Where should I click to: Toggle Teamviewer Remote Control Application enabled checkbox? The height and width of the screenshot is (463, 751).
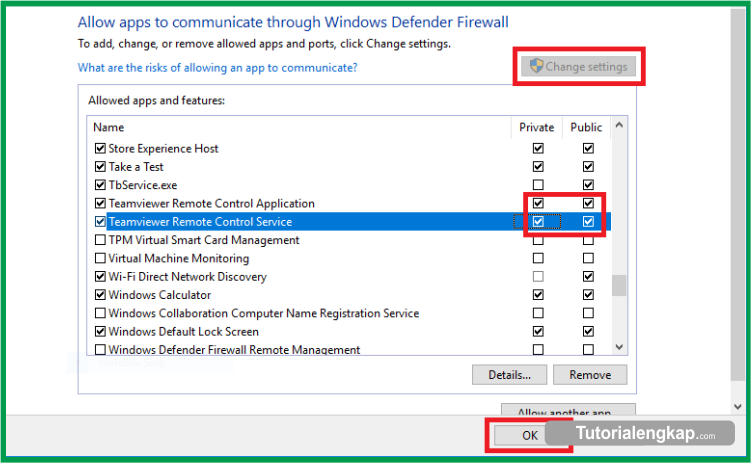click(x=100, y=203)
